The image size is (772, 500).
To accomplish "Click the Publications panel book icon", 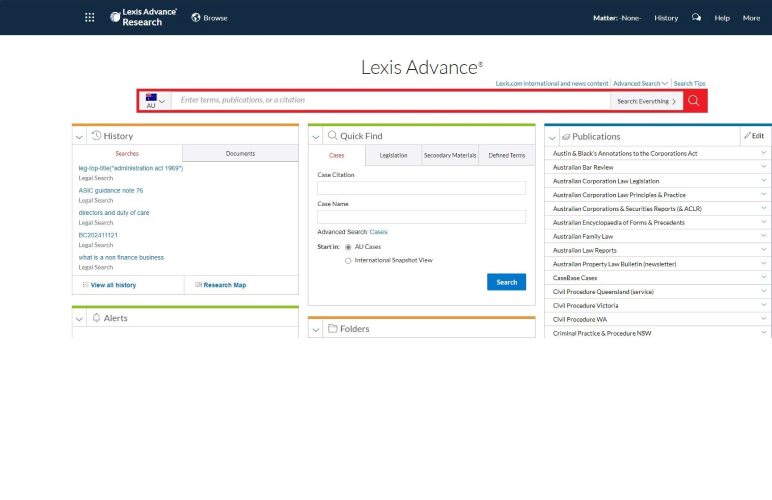I will [x=566, y=137].
